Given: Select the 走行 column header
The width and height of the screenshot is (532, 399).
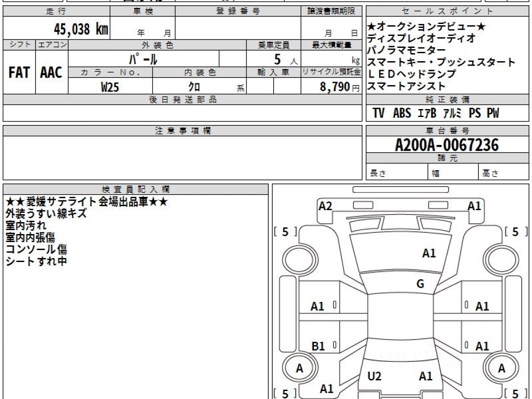Looking at the screenshot, I should (x=56, y=12).
